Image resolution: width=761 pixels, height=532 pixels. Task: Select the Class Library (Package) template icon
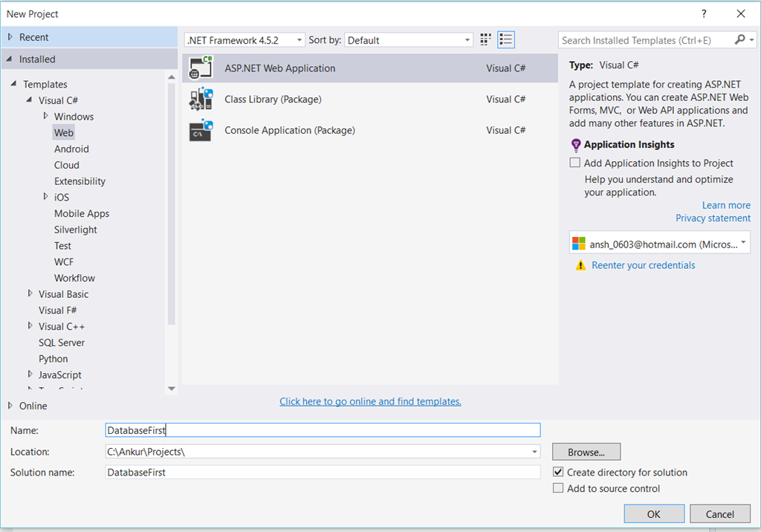(x=201, y=99)
